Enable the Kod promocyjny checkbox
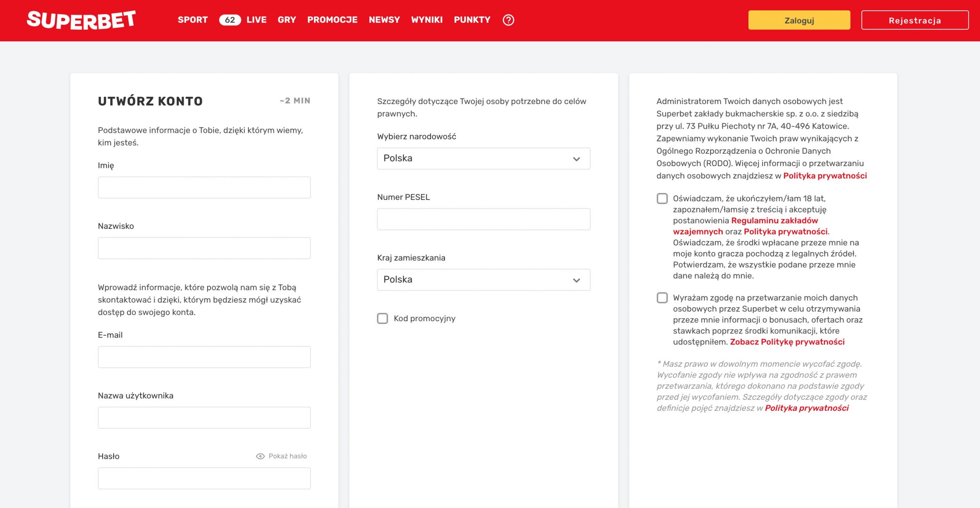Screen dimensions: 980x508 (x=382, y=319)
